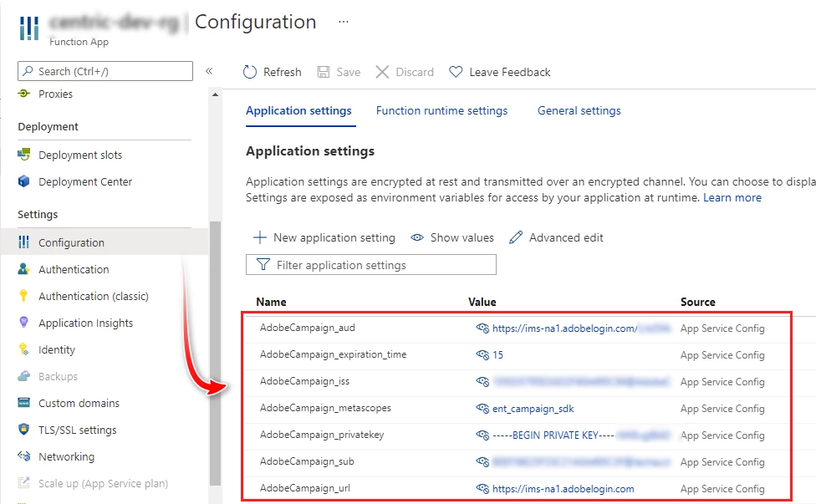Image resolution: width=816 pixels, height=504 pixels.
Task: Click the Save toolbar button
Action: tap(339, 72)
